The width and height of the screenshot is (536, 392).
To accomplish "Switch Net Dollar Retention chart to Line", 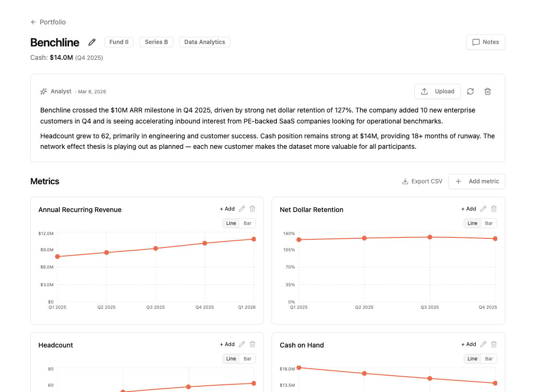I will point(472,224).
